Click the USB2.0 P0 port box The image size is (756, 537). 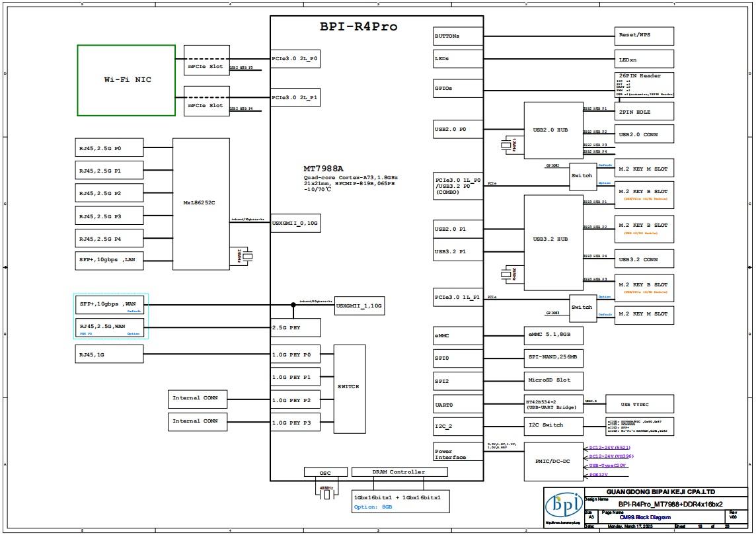458,130
